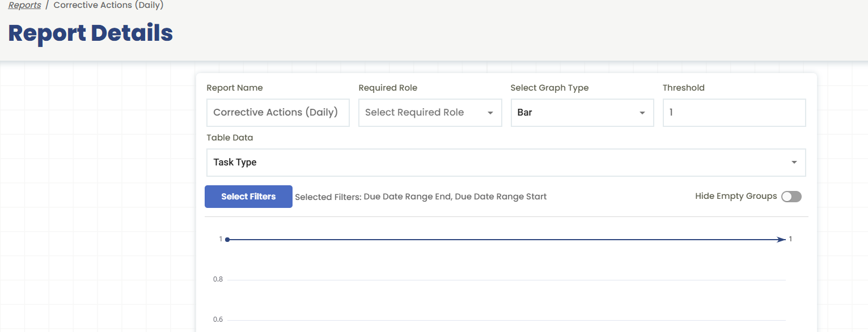Click the threshold line arrowhead
The image size is (868, 332).
(x=782, y=240)
